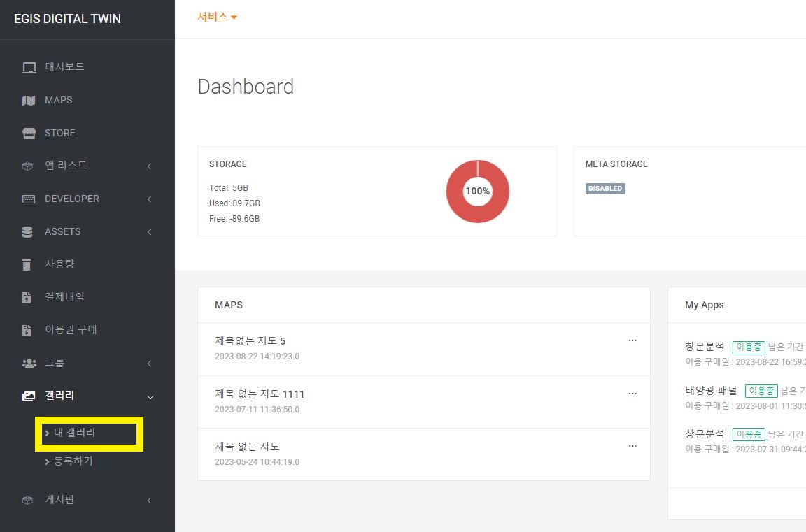Click the 사용량 usage icon
This screenshot has width=806, height=532.
click(27, 265)
